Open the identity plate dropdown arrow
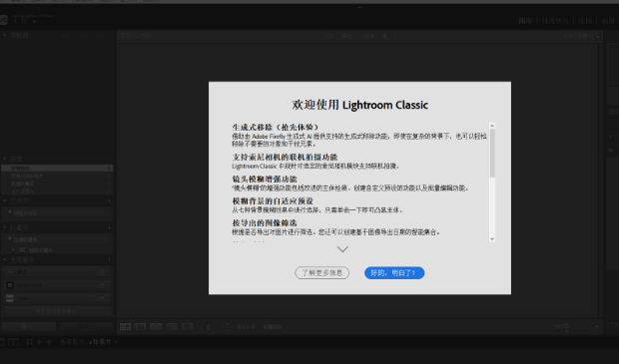The image size is (619, 364). [34, 22]
